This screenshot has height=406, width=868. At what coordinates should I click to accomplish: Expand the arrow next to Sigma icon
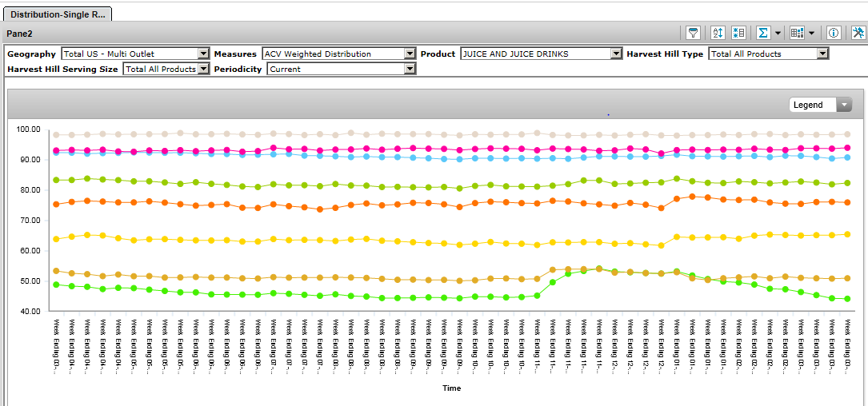coord(778,34)
